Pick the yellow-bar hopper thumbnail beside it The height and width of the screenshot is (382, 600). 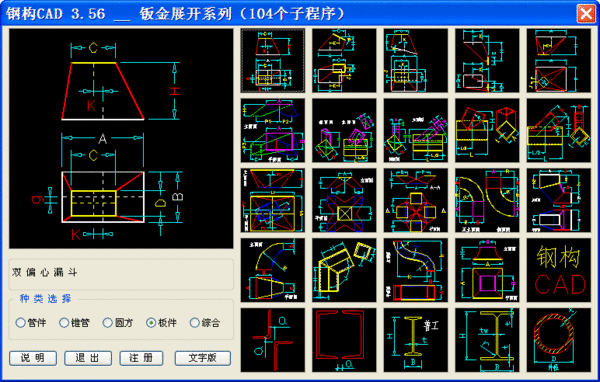(x=344, y=60)
